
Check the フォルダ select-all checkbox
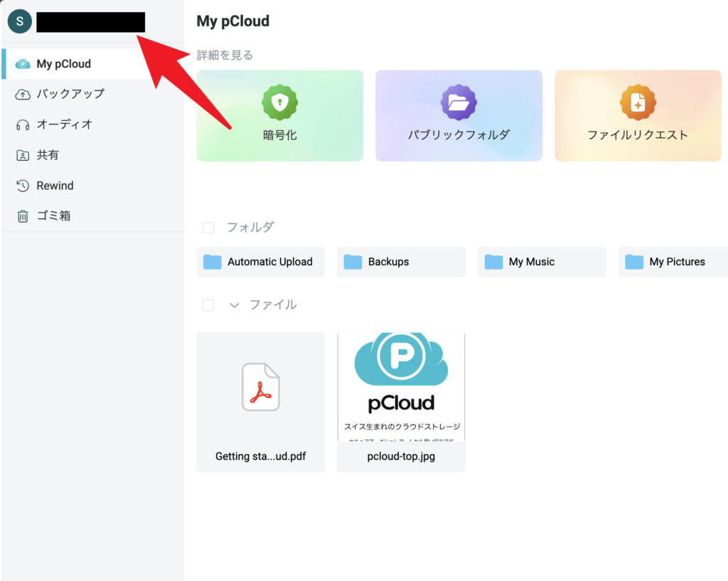208,228
